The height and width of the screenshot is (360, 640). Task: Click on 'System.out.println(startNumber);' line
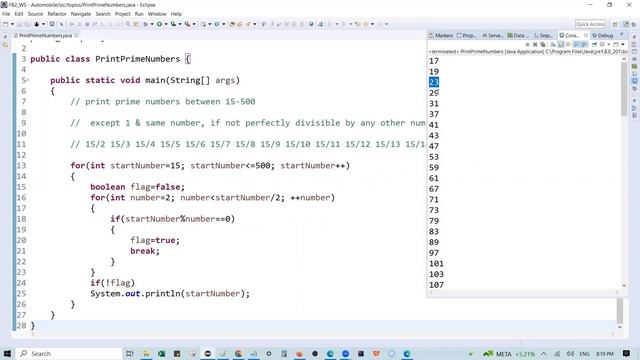[x=170, y=294]
